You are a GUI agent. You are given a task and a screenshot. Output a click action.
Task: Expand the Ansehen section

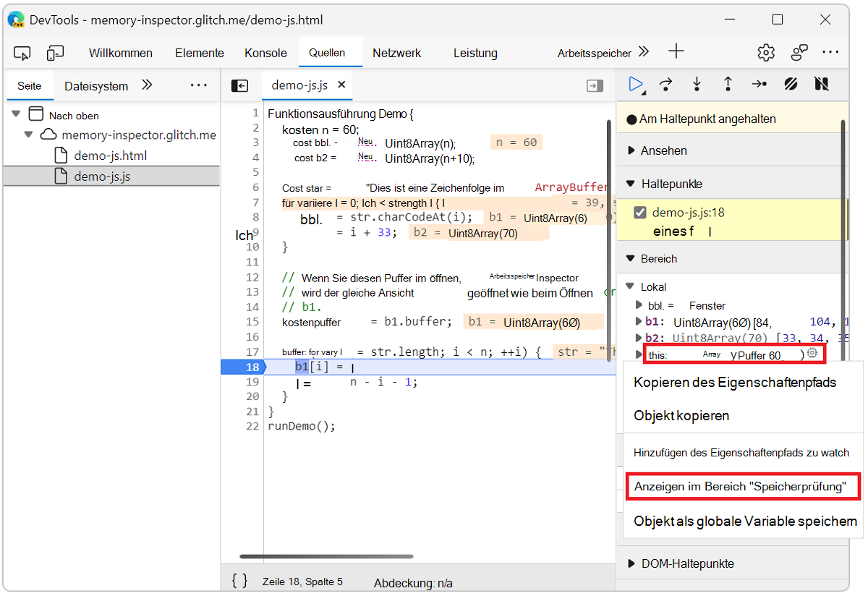click(663, 150)
